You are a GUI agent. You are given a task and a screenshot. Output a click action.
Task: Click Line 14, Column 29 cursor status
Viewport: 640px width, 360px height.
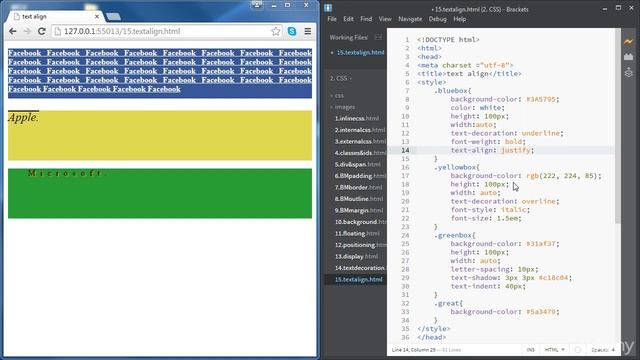[x=413, y=350]
